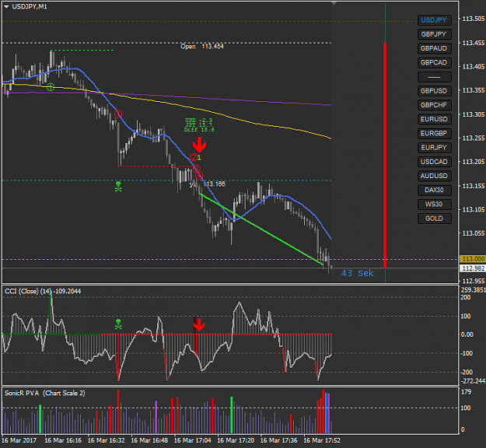The height and width of the screenshot is (448, 486).
Task: Select the CCI (Close) (14) indicator label
Action: point(43,292)
